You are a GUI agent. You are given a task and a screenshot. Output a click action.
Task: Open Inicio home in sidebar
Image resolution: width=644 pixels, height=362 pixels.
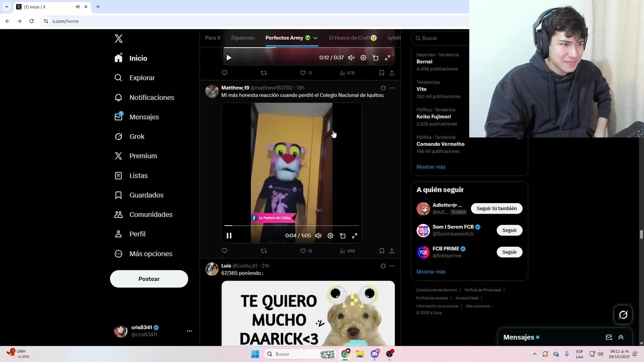click(131, 58)
